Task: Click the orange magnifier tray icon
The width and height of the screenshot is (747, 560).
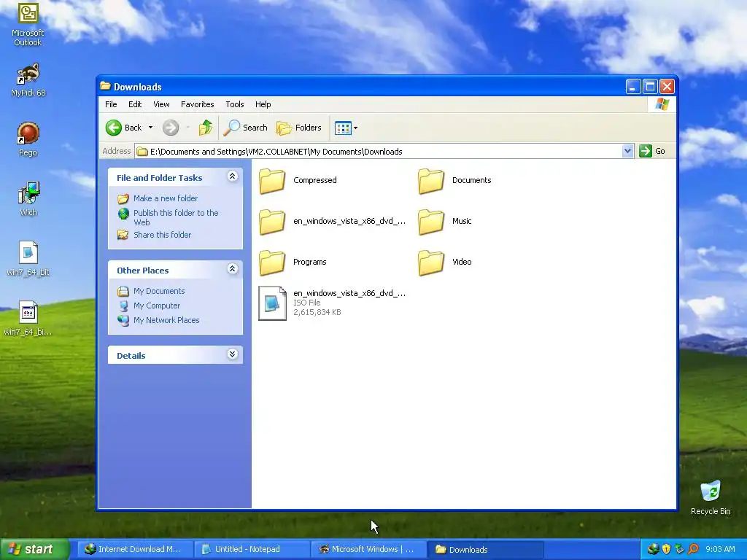Action: coord(693,549)
